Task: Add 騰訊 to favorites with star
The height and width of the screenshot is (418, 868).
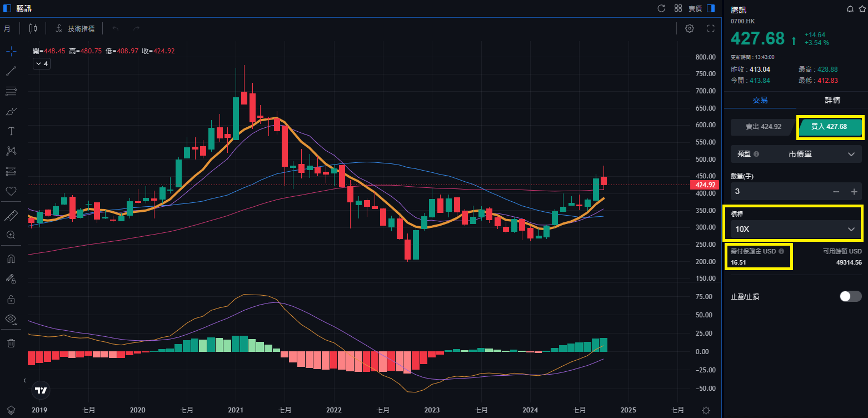Action: [861, 9]
